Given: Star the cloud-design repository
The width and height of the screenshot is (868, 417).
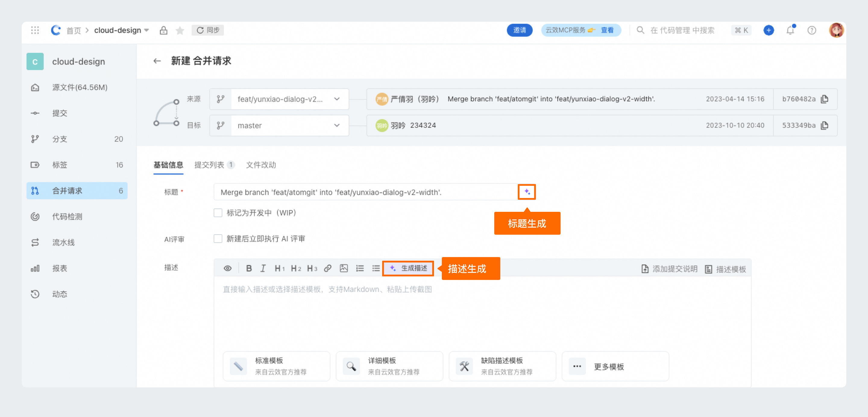Looking at the screenshot, I should click(180, 30).
